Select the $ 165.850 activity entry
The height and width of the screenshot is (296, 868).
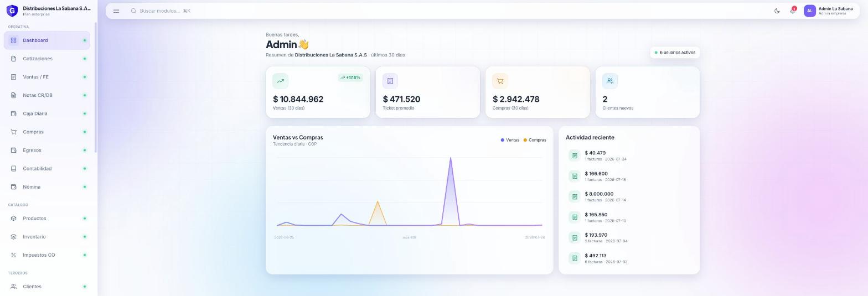point(629,217)
